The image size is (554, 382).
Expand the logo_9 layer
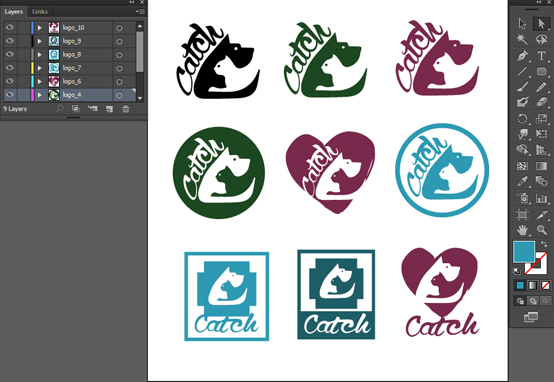[40, 41]
